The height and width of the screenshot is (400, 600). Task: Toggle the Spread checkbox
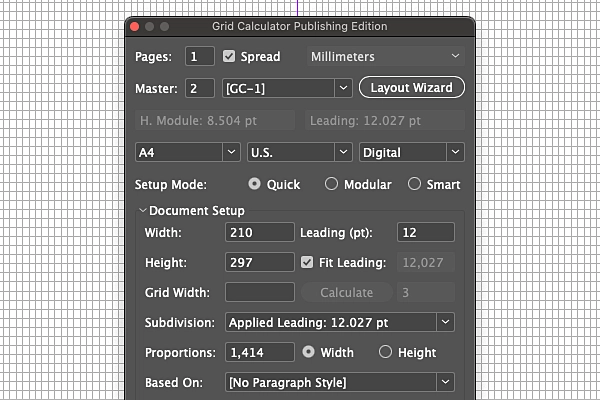coord(229,56)
